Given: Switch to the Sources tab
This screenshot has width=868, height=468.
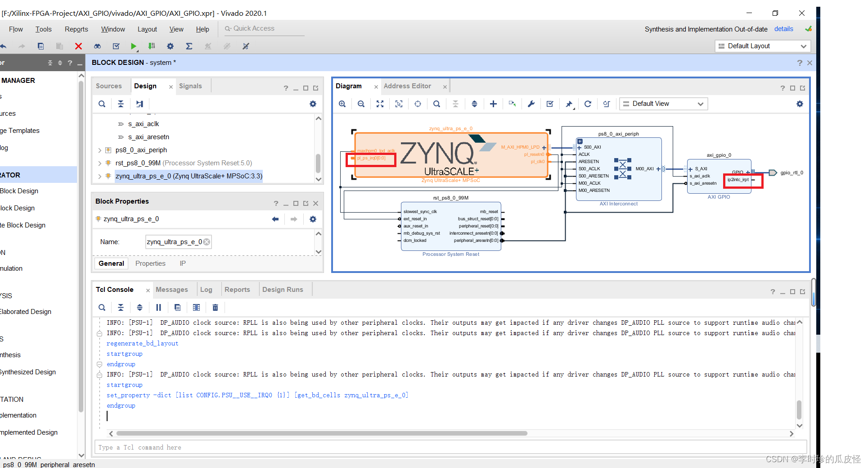Looking at the screenshot, I should tap(109, 86).
